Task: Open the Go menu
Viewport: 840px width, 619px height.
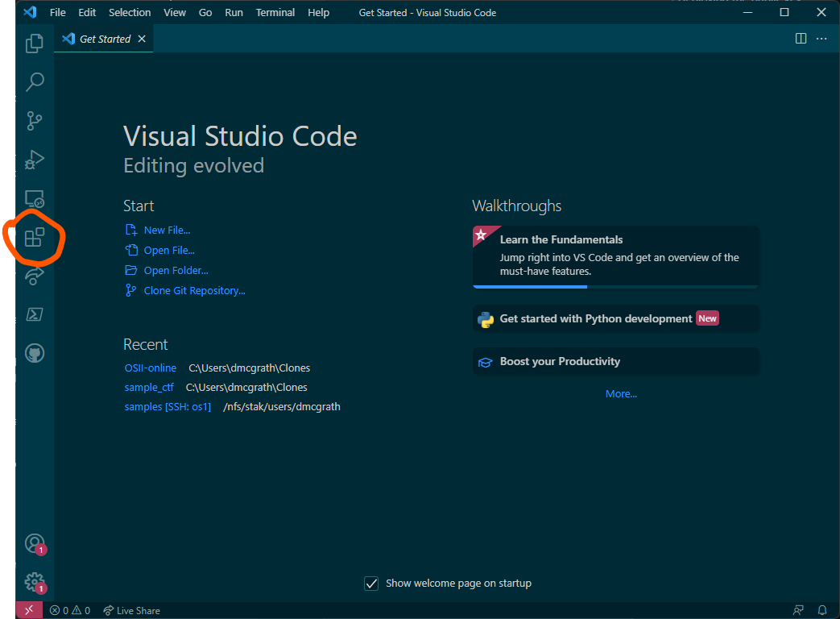Action: point(205,12)
